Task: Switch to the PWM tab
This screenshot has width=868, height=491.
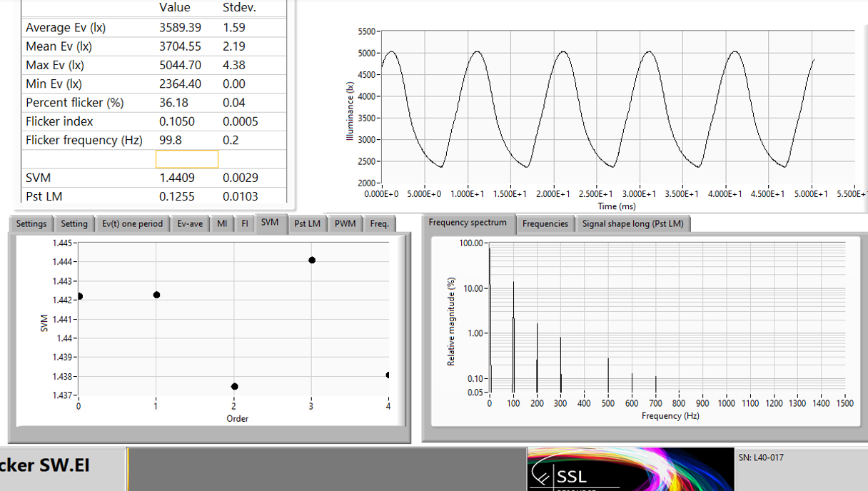Action: 345,224
